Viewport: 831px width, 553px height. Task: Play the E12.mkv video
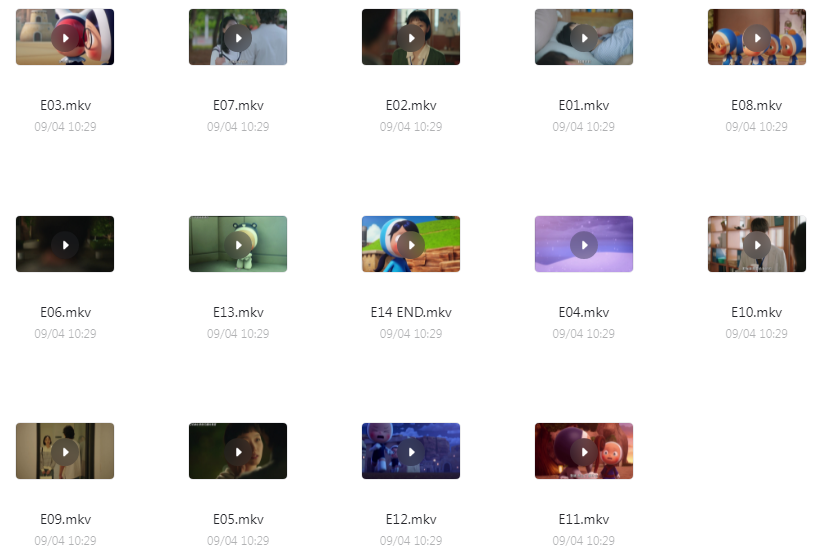[411, 452]
